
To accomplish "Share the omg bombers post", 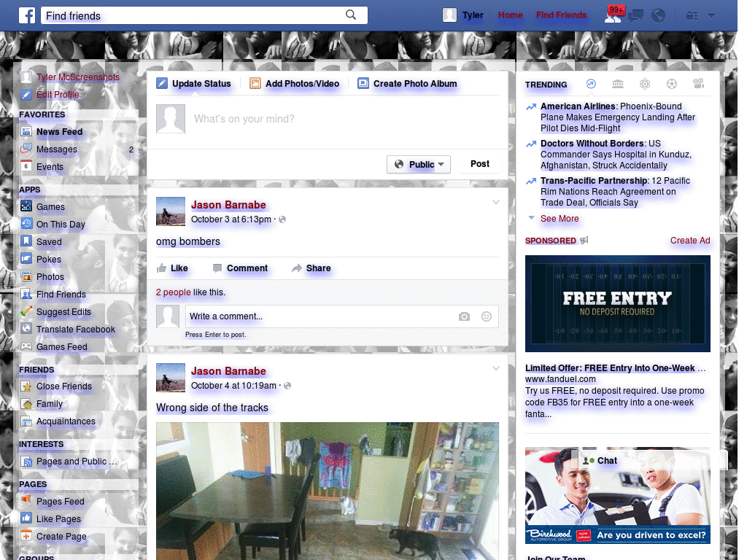I will [x=311, y=268].
